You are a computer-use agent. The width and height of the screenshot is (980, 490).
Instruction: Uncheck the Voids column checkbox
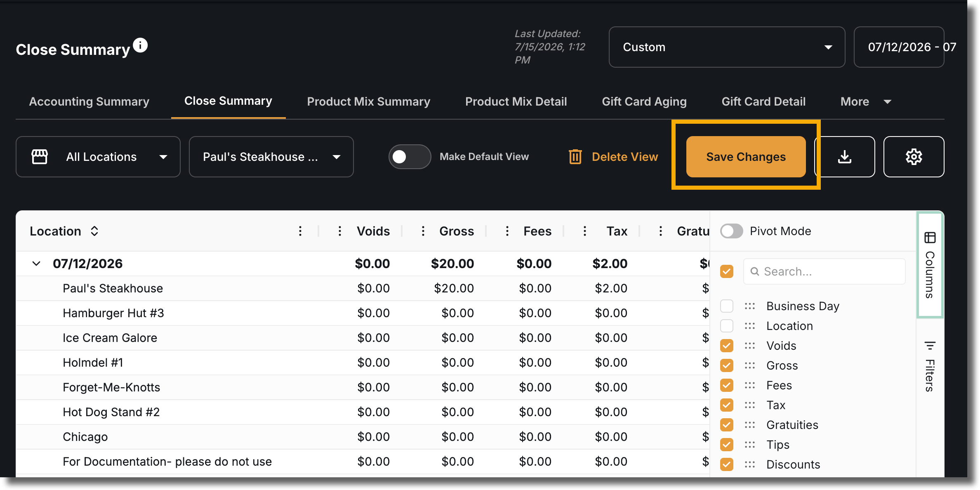pyautogui.click(x=727, y=346)
